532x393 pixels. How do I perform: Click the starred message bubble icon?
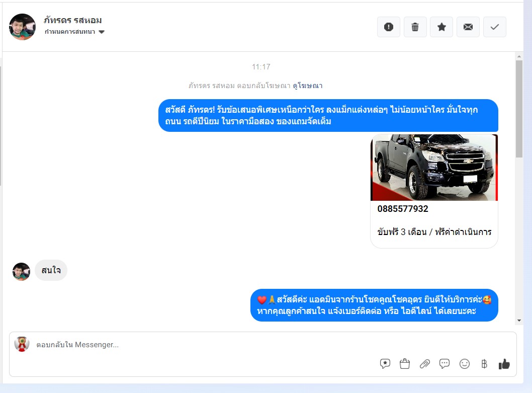tap(385, 364)
